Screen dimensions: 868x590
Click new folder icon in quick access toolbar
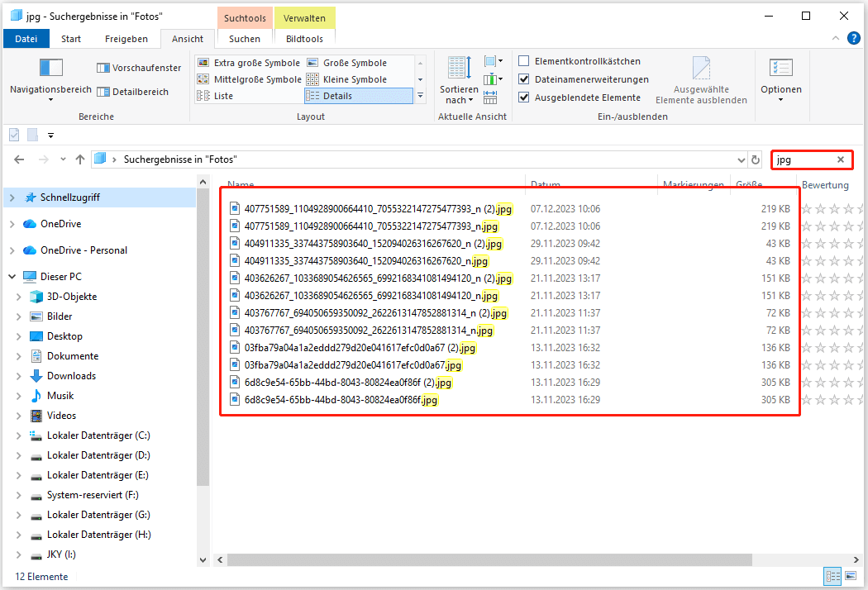click(33, 135)
